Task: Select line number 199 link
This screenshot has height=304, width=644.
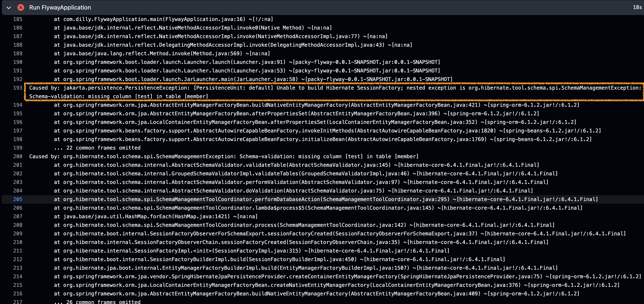Action: coord(18,148)
